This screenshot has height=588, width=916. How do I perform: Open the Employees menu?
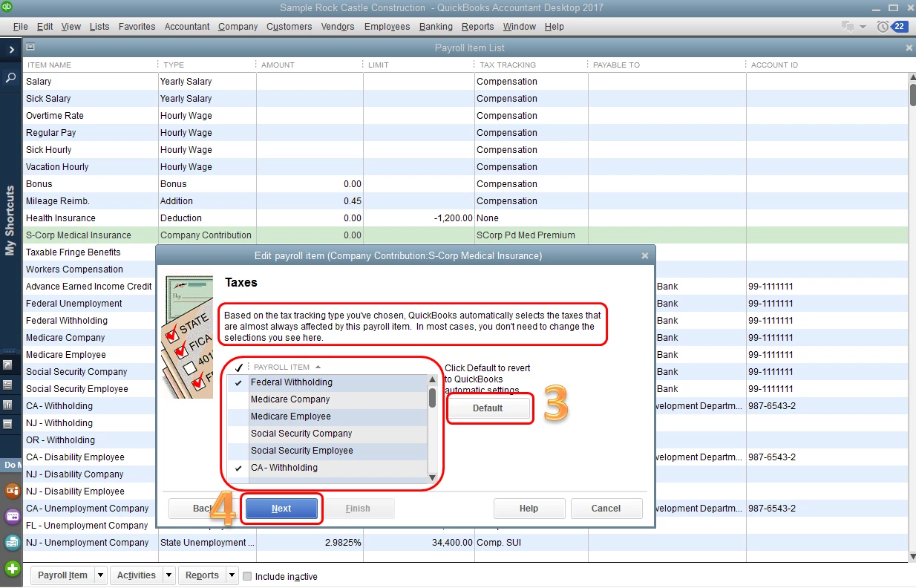pyautogui.click(x=387, y=27)
